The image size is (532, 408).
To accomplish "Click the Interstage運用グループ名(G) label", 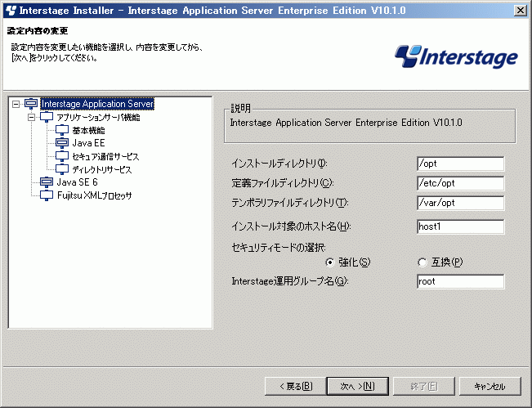I will tap(290, 281).
